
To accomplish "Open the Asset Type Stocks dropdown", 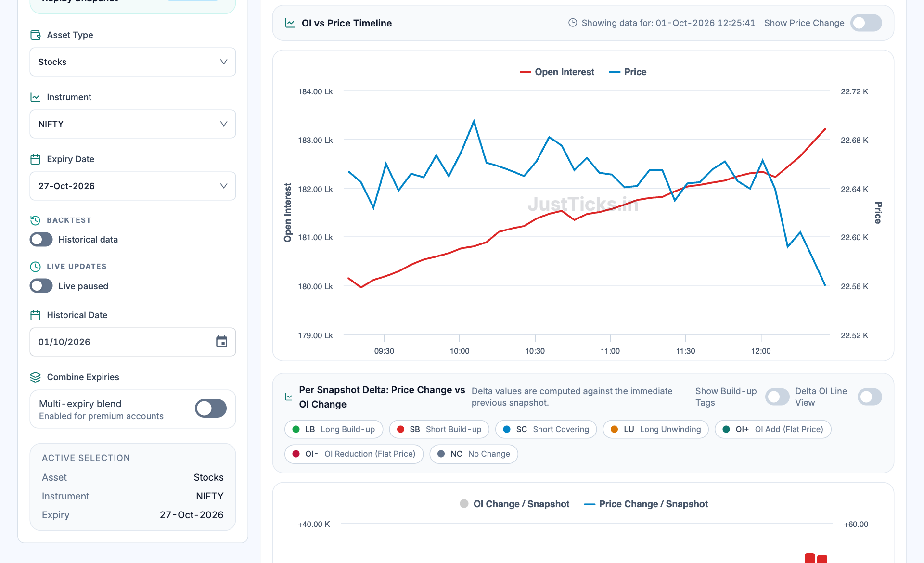I will pos(133,62).
